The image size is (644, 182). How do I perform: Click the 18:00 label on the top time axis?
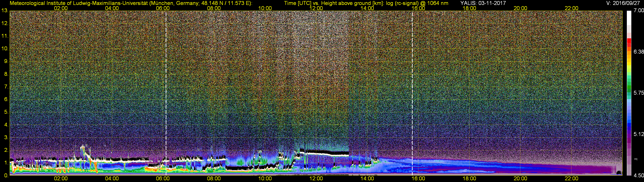tap(469, 8)
